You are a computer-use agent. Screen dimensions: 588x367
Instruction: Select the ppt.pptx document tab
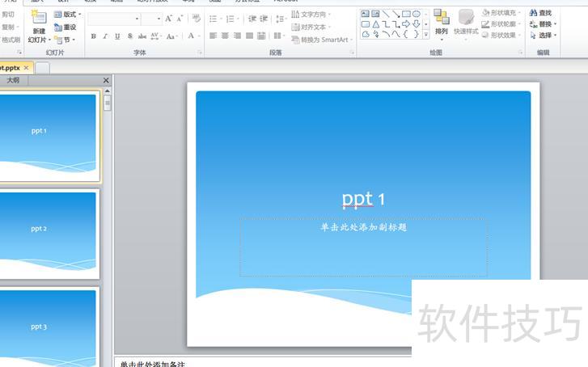[10, 68]
